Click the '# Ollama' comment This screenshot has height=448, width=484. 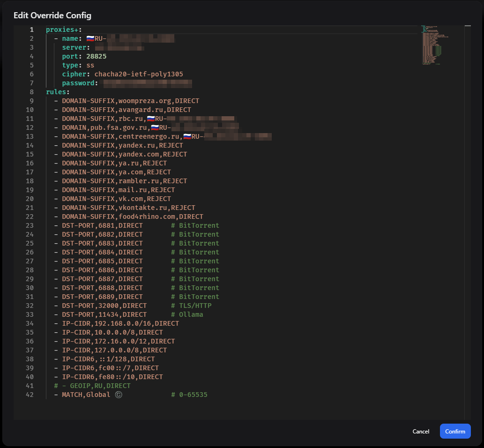click(x=187, y=314)
